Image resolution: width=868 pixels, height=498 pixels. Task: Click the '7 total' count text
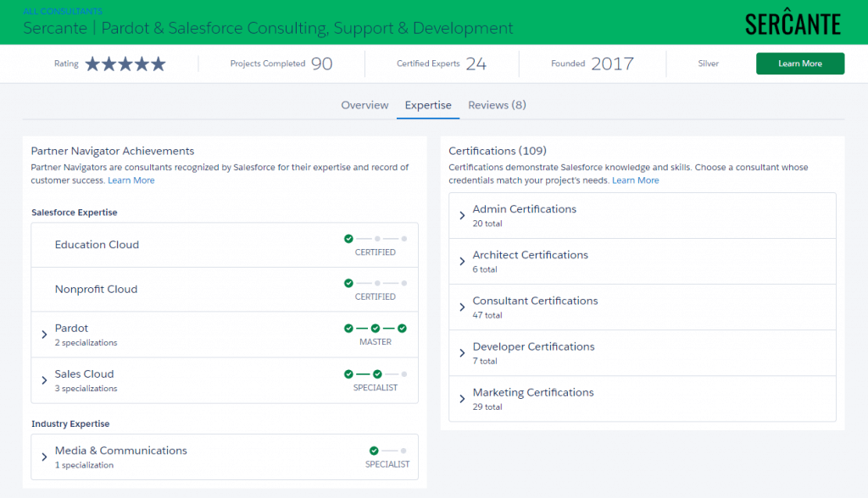pyautogui.click(x=485, y=361)
